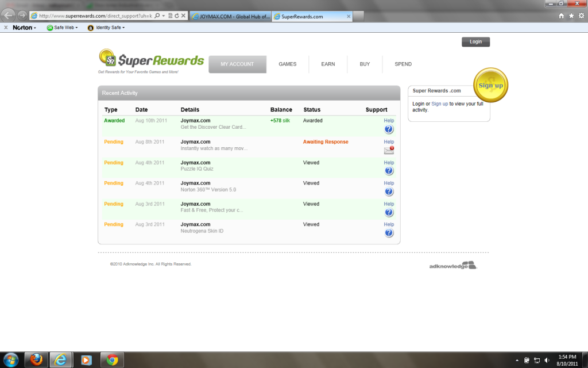Click the URL field in the address bar
The width and height of the screenshot is (588, 368).
coord(95,16)
